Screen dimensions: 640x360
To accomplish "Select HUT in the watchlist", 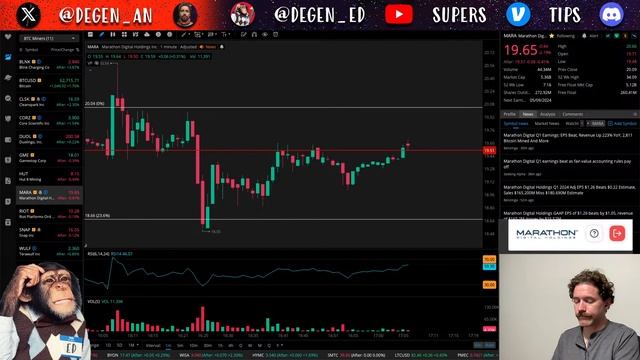I will (49, 176).
